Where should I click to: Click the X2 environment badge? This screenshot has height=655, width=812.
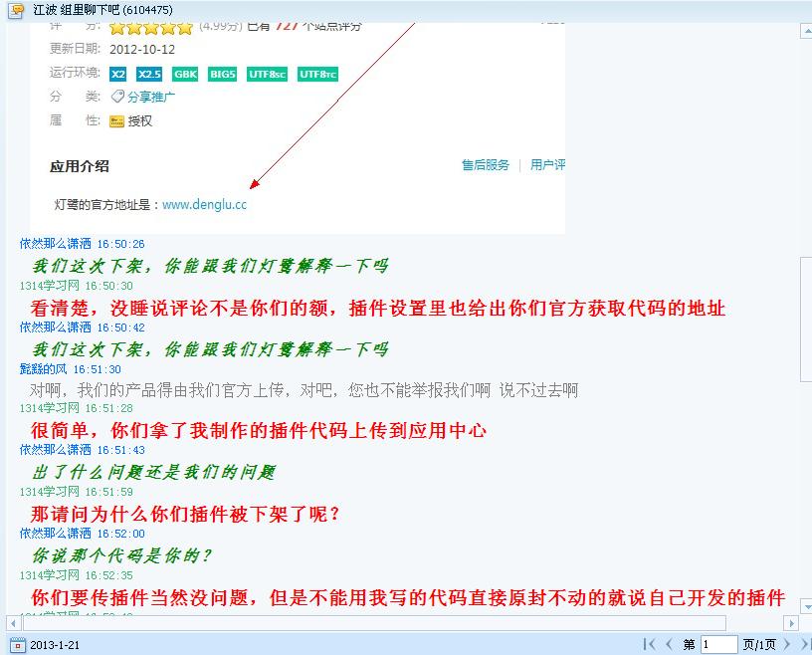tap(117, 74)
